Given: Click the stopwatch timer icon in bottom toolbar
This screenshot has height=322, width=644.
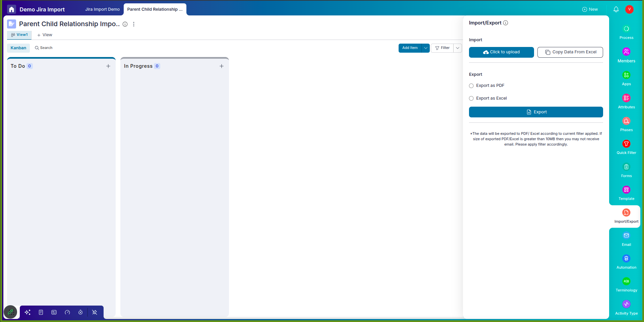Looking at the screenshot, I should [x=80, y=312].
